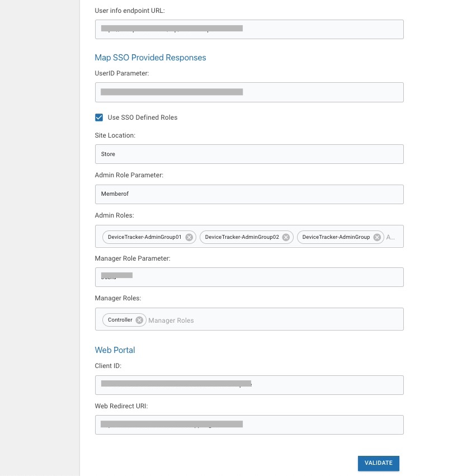
Task: Remove the unnumbered DeviceTracker-AdminGroup chip
Action: pos(377,237)
